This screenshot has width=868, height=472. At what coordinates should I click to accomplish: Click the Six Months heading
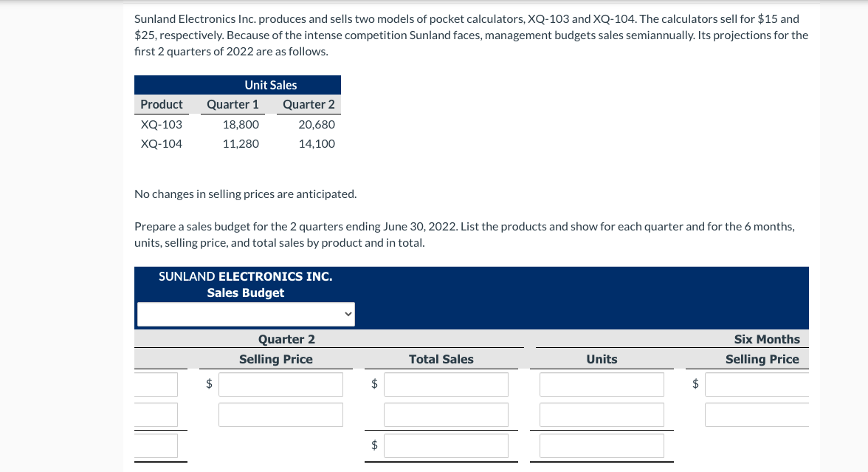[x=767, y=340]
